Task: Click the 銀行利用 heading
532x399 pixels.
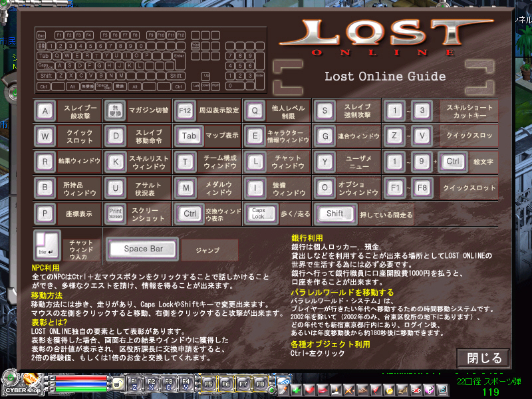Action: 307,238
